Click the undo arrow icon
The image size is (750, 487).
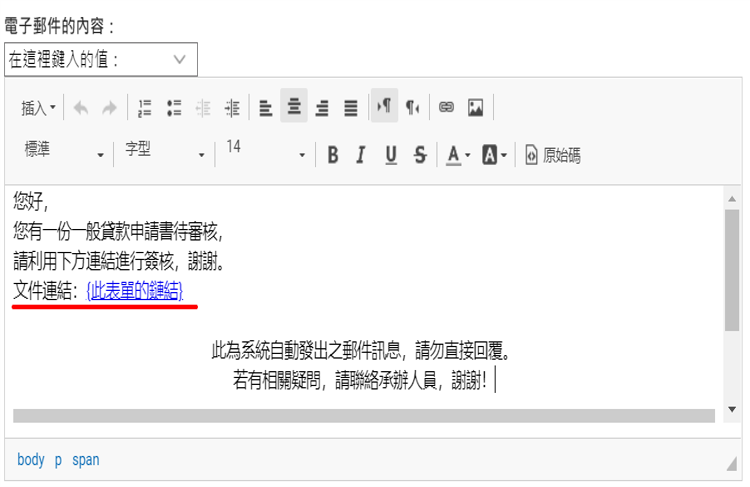click(x=80, y=108)
